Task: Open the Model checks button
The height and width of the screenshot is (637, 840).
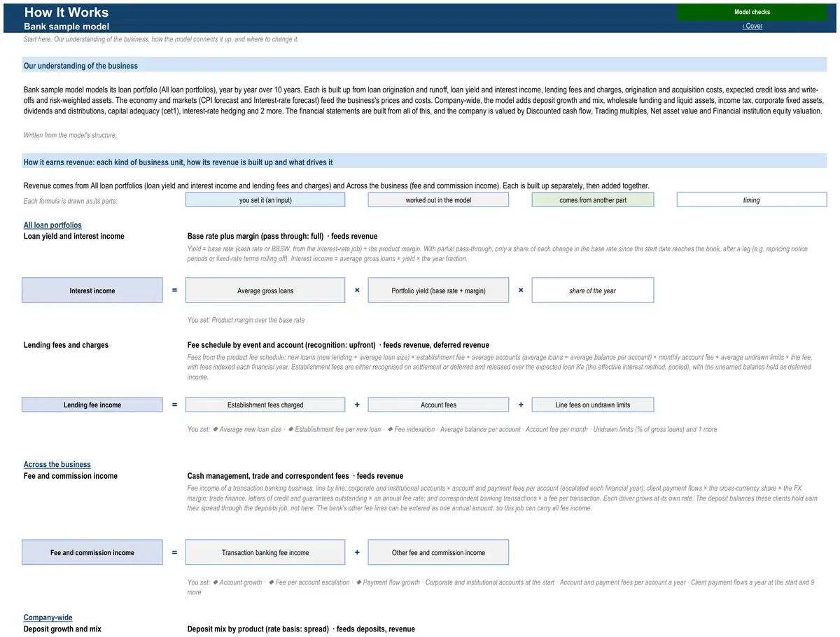Action: click(752, 12)
